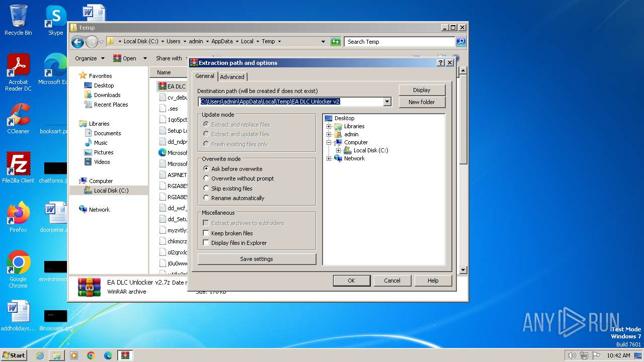Screen dimensions: 644x362
Task: Open Skype desktop shortcut
Action: click(x=55, y=20)
